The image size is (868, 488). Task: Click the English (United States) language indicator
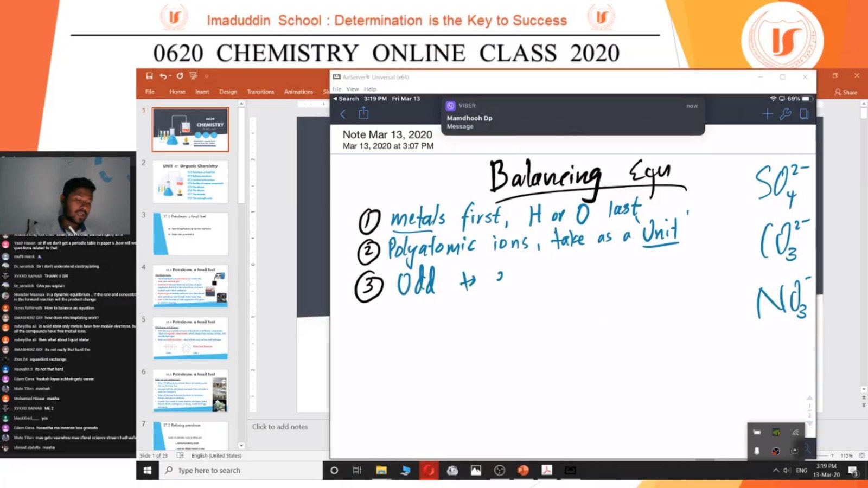click(216, 455)
